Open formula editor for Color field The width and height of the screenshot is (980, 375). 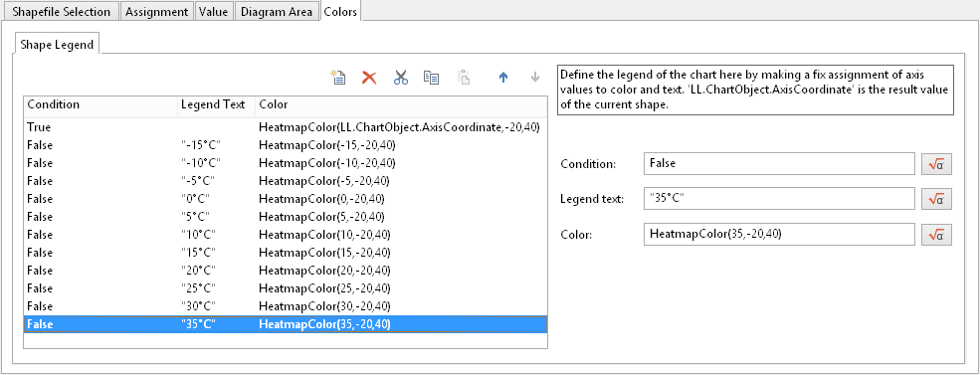pyautogui.click(x=936, y=235)
